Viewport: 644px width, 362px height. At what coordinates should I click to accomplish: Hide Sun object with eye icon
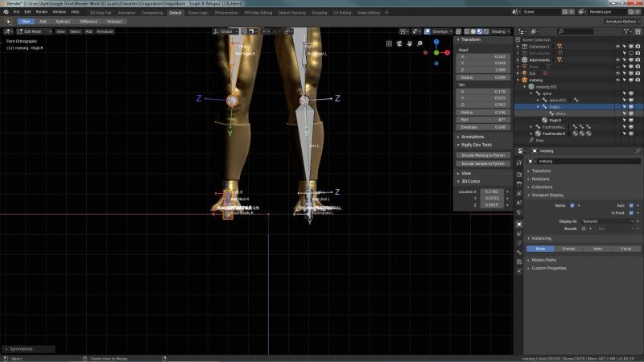[617, 73]
